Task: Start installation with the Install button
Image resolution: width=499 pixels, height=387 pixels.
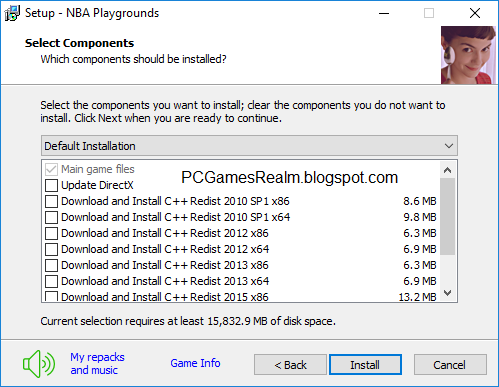Action: click(x=365, y=365)
